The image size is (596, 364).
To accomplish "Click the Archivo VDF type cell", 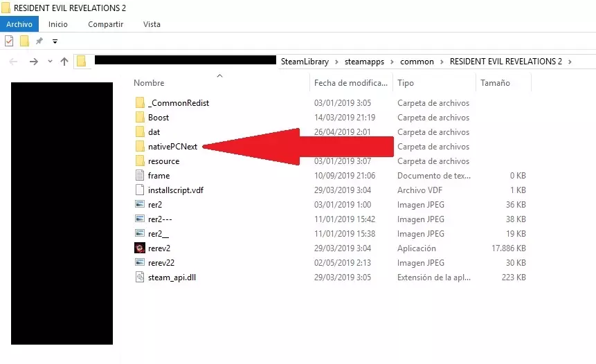I will (x=419, y=190).
